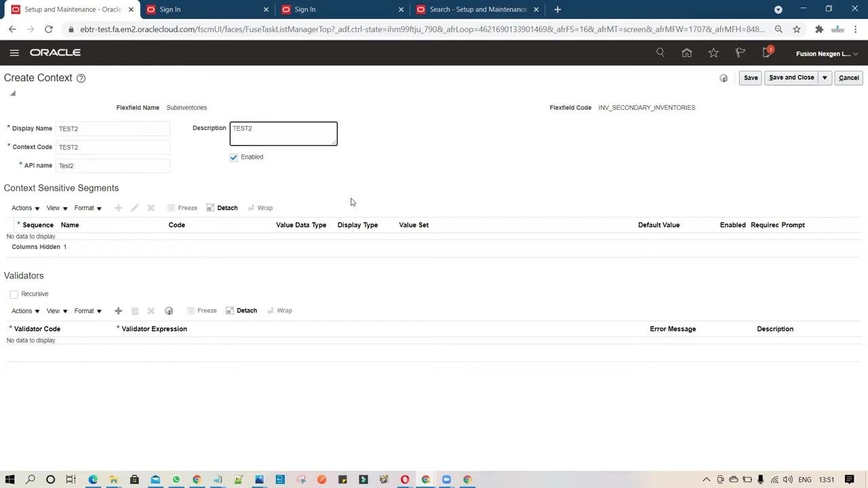Bookmark this page with the star icon

point(797,29)
